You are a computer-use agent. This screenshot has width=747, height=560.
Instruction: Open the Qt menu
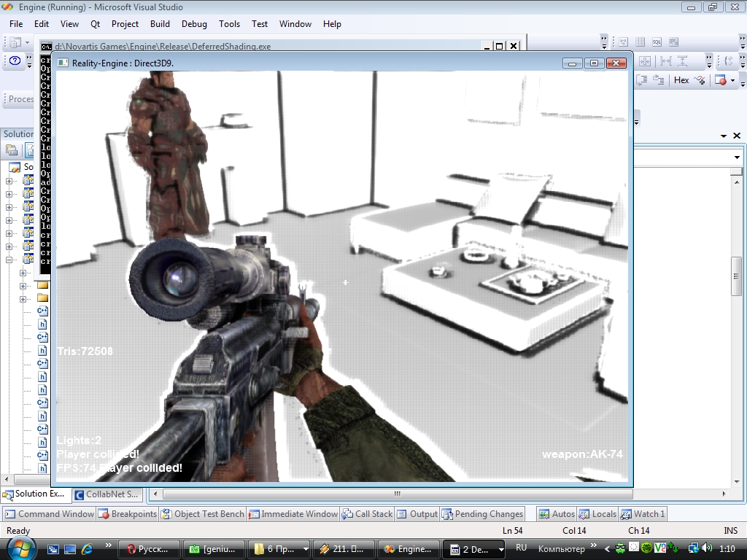(x=96, y=24)
